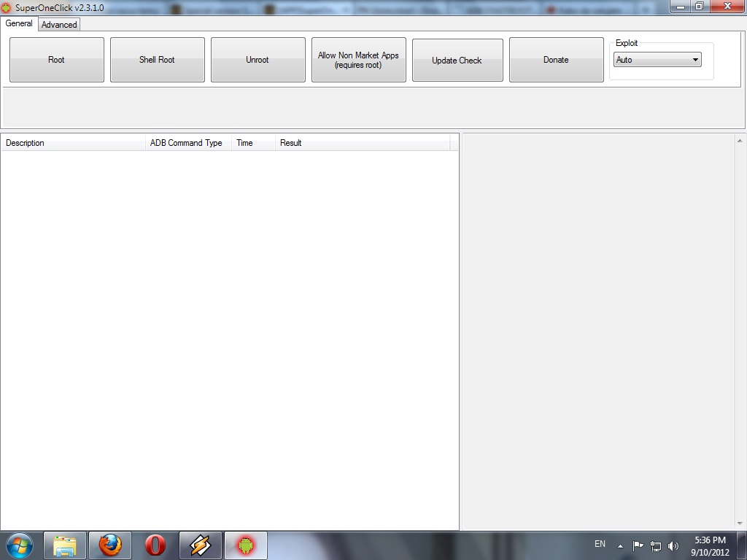Sort by Description column header
The image size is (747, 560).
click(74, 143)
